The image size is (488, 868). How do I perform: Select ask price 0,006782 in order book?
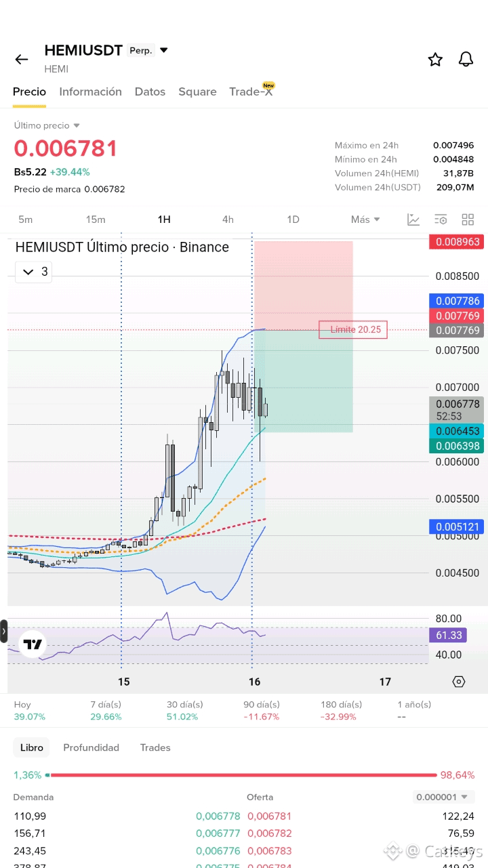[270, 833]
